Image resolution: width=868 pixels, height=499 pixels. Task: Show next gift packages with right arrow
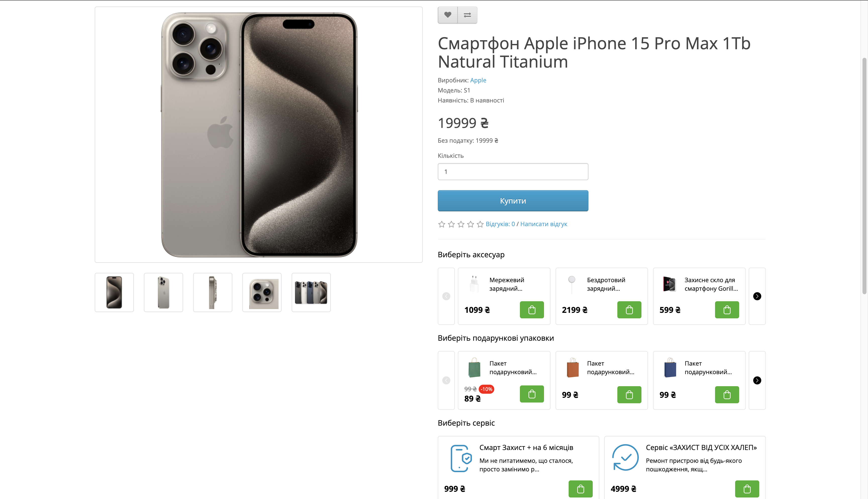757,380
